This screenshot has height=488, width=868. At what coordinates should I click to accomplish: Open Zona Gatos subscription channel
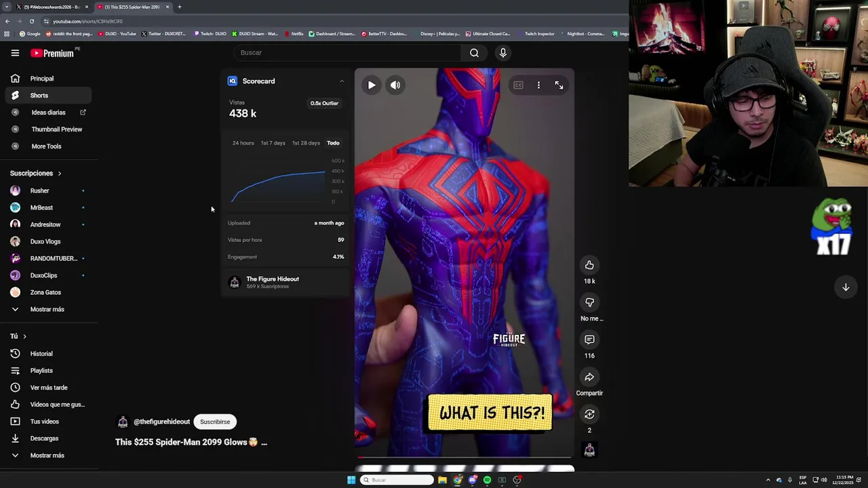click(47, 293)
